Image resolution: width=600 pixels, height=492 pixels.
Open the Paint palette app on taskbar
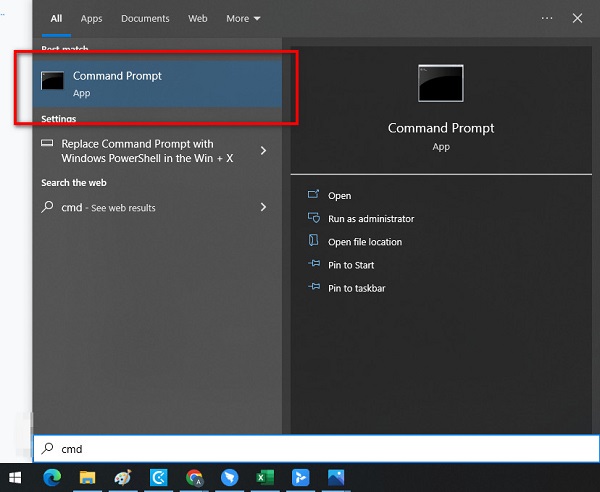click(123, 477)
